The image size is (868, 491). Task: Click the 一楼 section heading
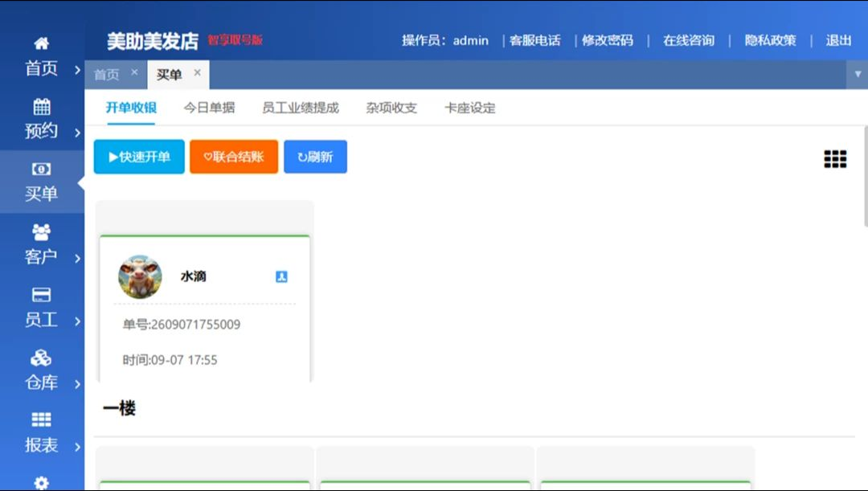tap(119, 408)
